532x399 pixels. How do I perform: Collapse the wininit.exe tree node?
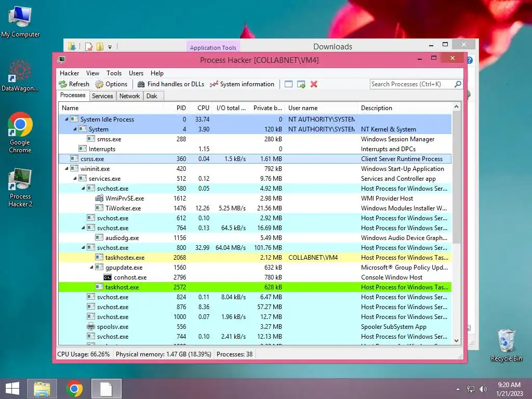[x=66, y=169]
